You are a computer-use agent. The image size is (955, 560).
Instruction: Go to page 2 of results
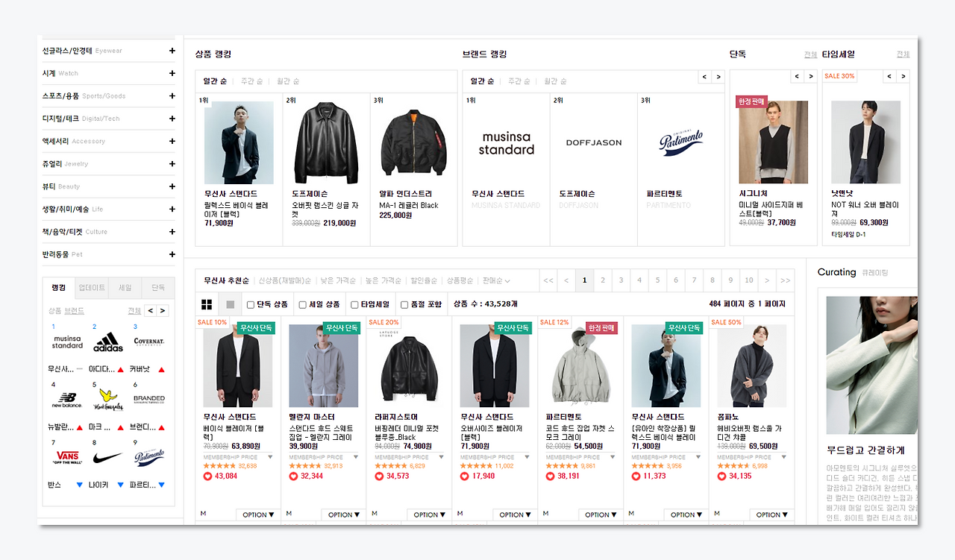pyautogui.click(x=603, y=280)
